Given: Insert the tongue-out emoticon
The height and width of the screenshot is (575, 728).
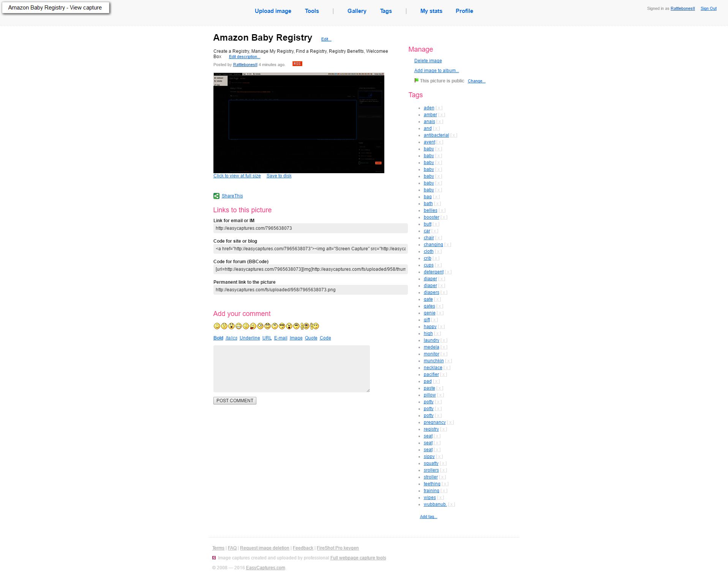Looking at the screenshot, I should click(x=253, y=326).
